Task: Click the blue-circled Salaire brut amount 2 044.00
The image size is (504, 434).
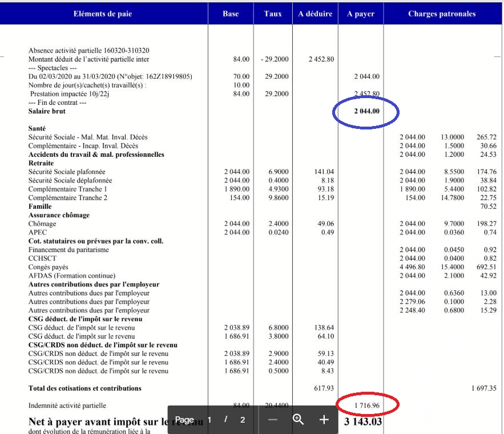Action: [x=366, y=111]
